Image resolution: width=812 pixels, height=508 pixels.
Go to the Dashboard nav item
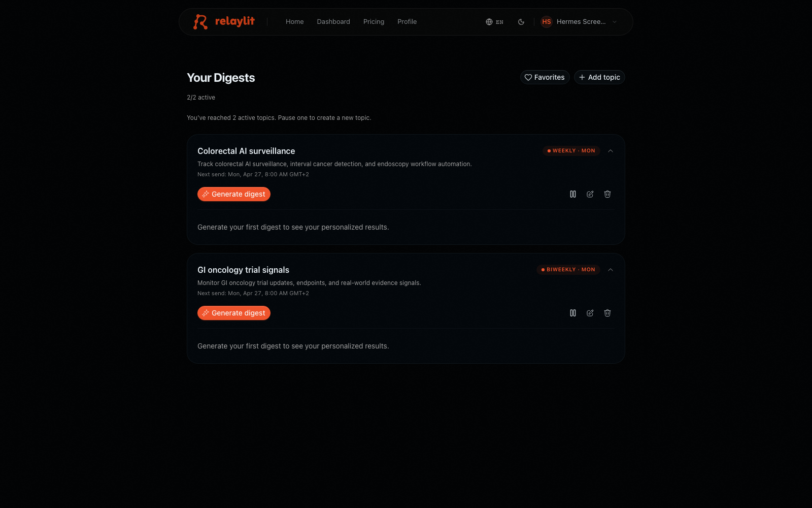tap(333, 22)
